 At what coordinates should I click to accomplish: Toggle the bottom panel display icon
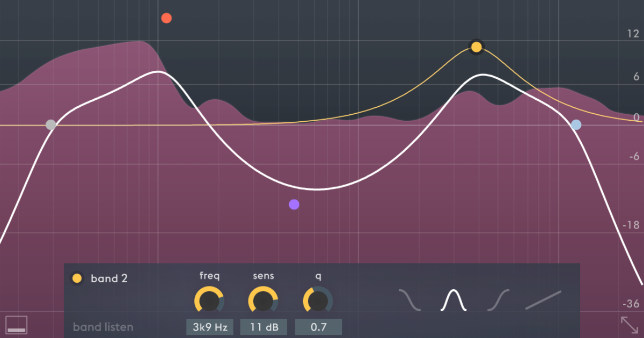pyautogui.click(x=17, y=325)
